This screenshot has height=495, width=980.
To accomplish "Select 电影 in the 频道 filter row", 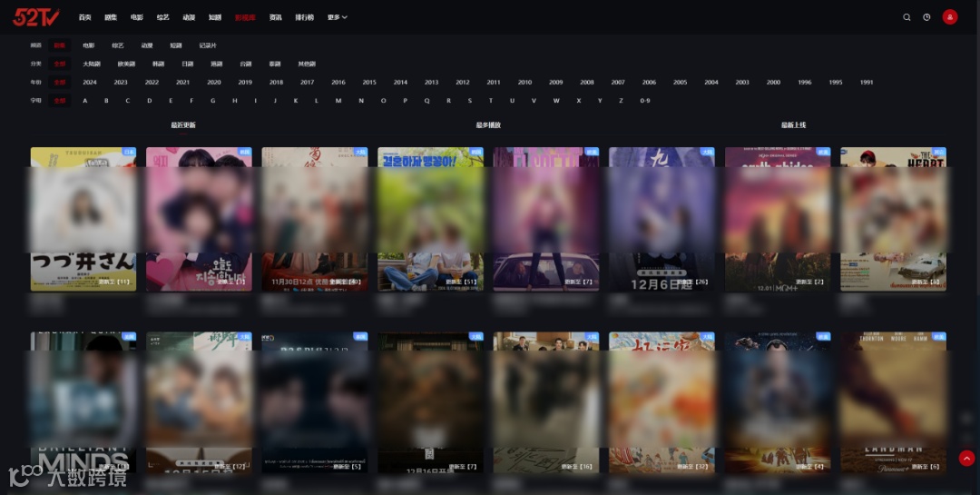I will pos(89,45).
